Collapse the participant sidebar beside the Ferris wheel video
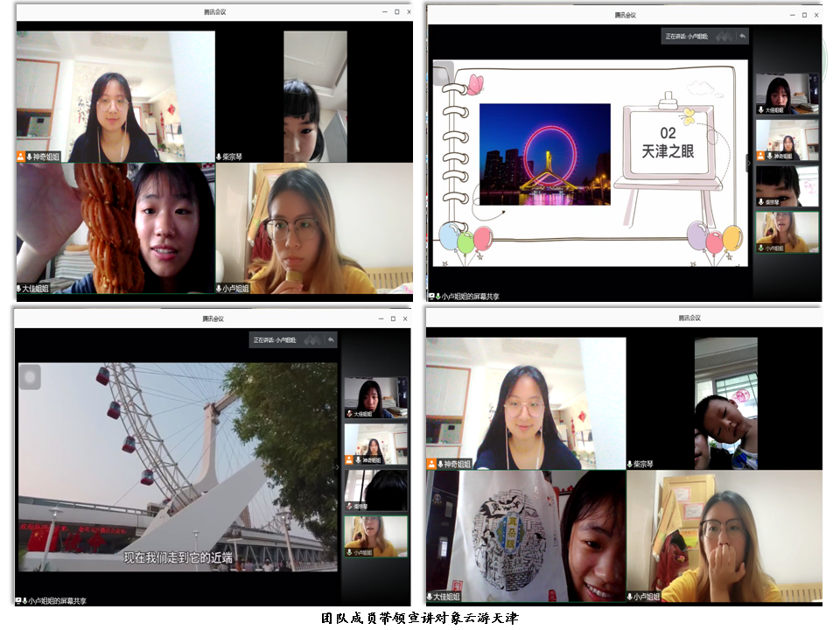Screen dimensions: 840x630 click(339, 467)
